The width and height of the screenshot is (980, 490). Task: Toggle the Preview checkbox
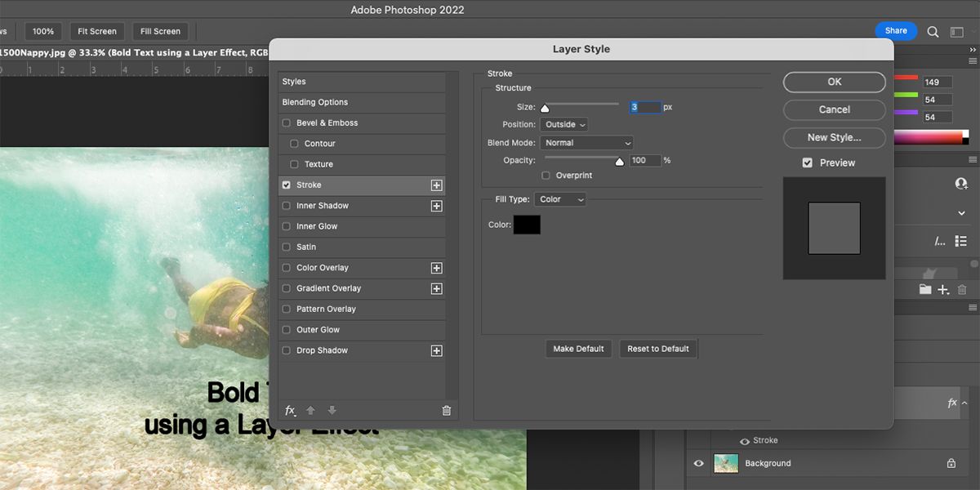(807, 163)
